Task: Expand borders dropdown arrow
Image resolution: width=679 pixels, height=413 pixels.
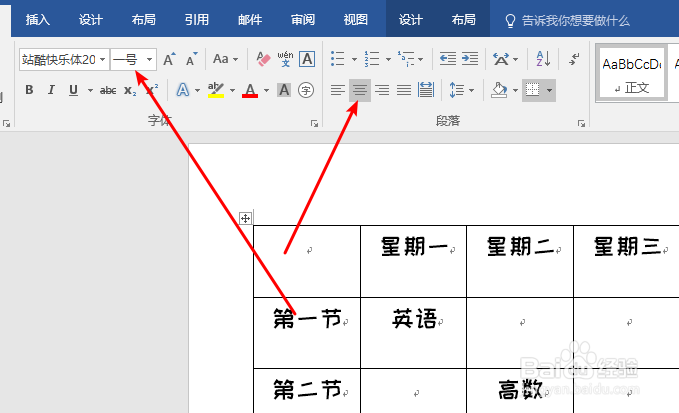Action: coord(550,90)
